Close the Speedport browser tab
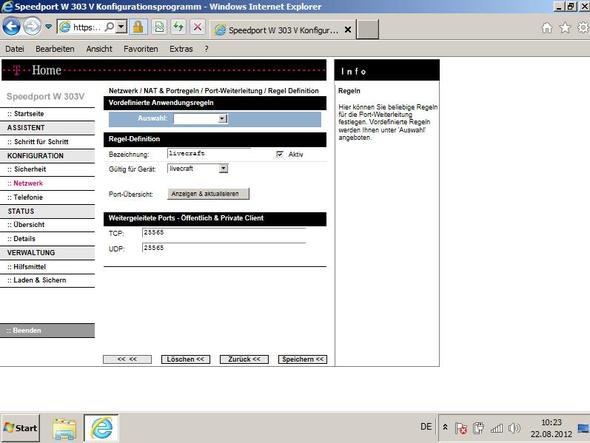The width and height of the screenshot is (590, 443). (x=348, y=29)
